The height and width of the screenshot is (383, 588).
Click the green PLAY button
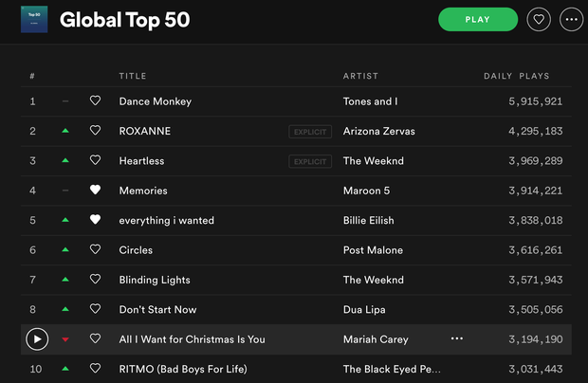tap(478, 19)
